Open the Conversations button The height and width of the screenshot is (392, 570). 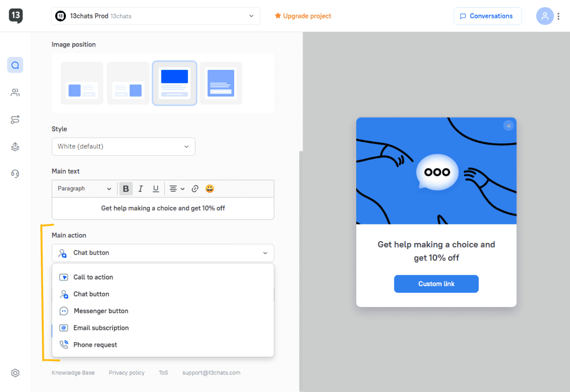coord(487,16)
